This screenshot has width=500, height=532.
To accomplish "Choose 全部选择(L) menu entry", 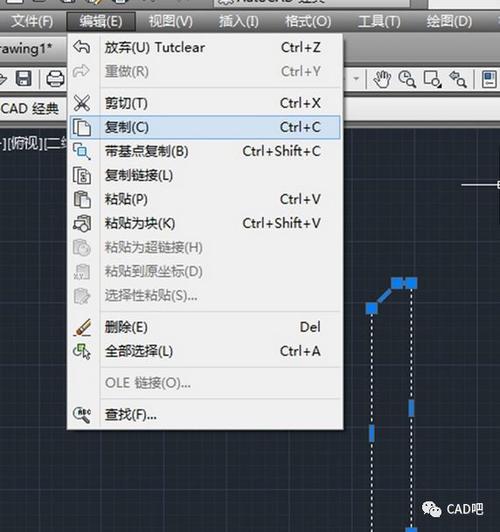I will [x=205, y=352].
